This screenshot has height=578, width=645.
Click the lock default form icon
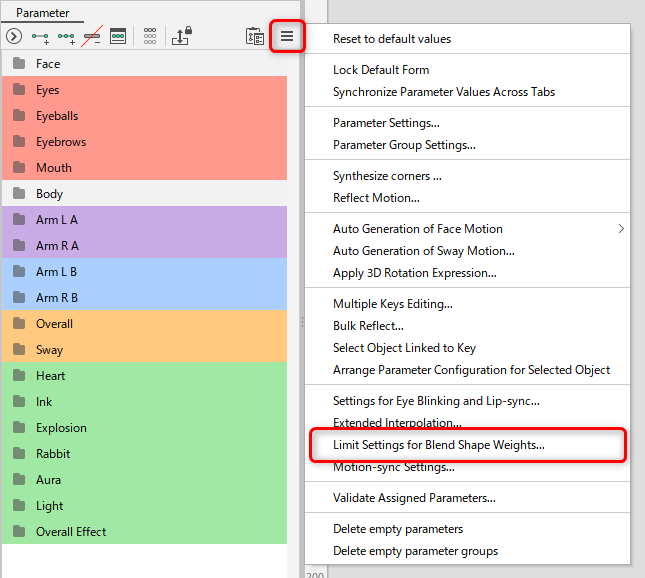point(182,36)
